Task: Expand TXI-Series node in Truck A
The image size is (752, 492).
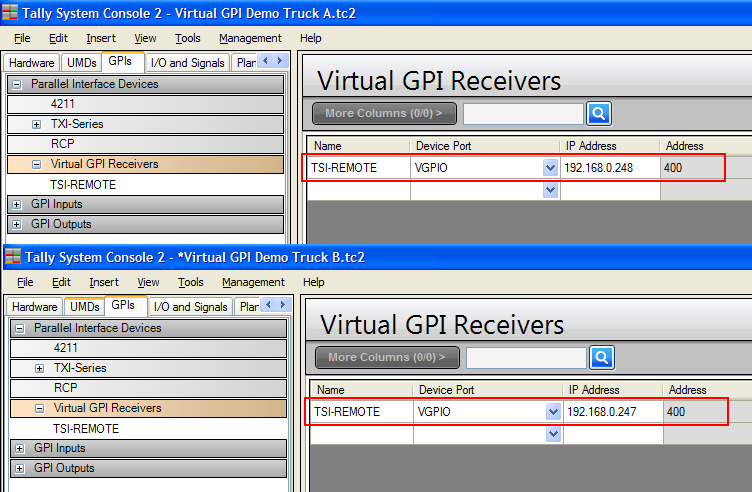Action: tap(36, 124)
